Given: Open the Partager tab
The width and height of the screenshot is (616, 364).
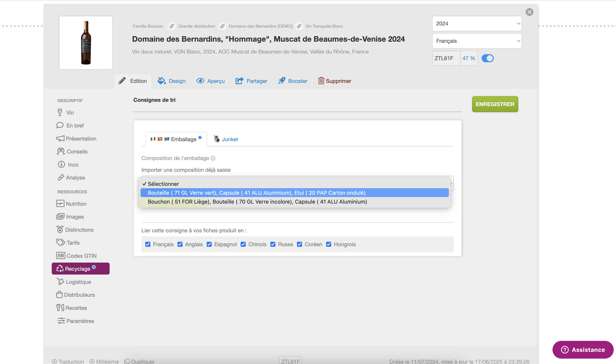Looking at the screenshot, I should pyautogui.click(x=251, y=81).
